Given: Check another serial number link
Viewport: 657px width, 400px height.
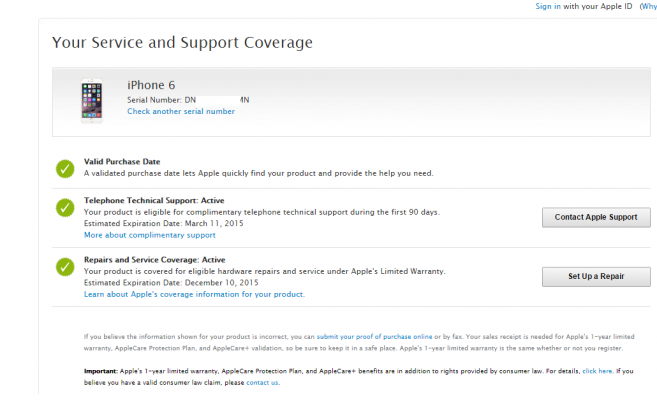Looking at the screenshot, I should [x=181, y=111].
